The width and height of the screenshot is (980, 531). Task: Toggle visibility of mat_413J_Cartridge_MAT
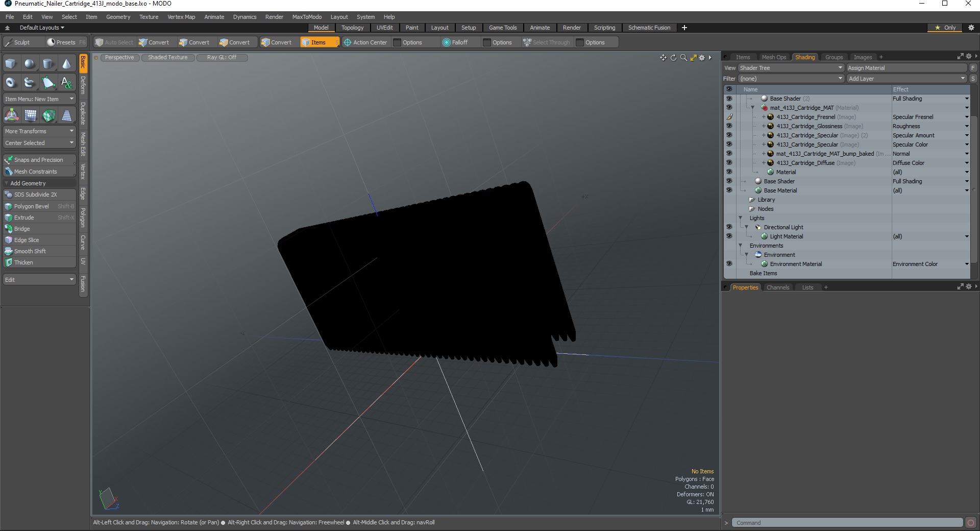(729, 108)
